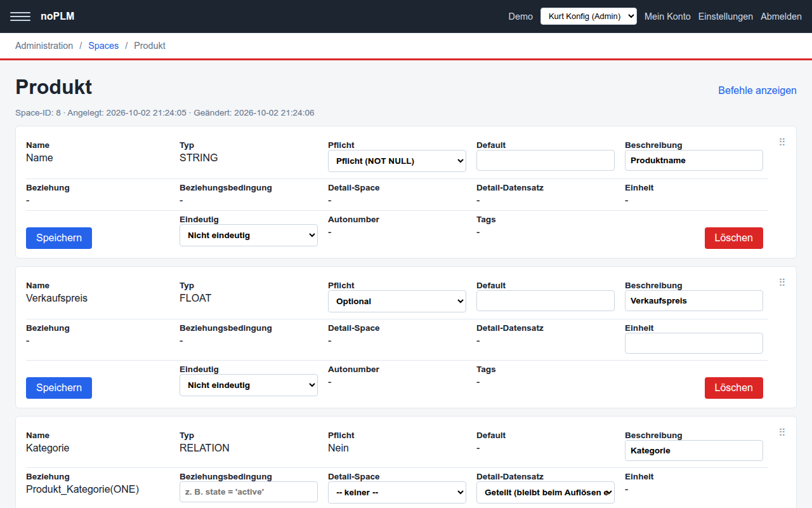Go to Mein Konto
This screenshot has height=508, width=812.
[667, 17]
